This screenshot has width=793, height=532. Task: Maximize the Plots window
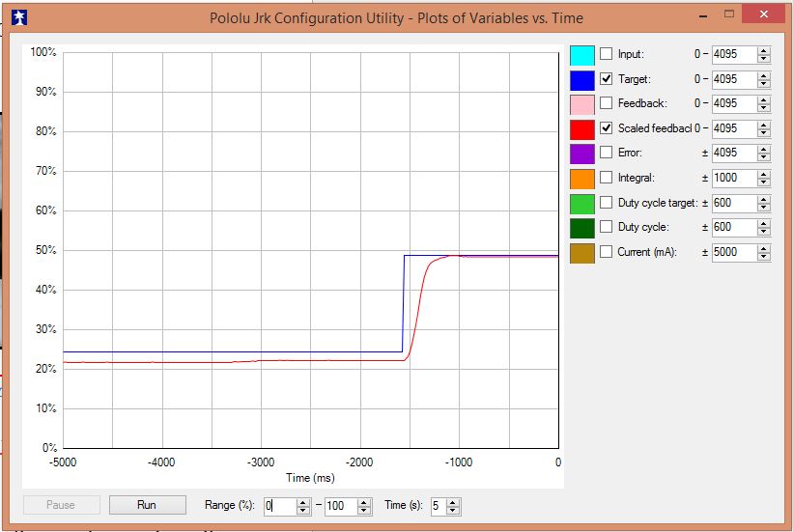point(729,14)
